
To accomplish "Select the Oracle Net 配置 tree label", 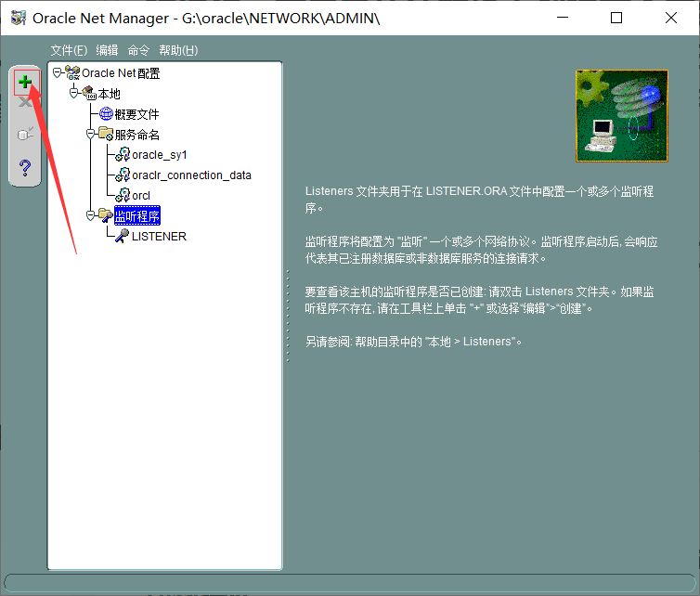I will point(121,73).
